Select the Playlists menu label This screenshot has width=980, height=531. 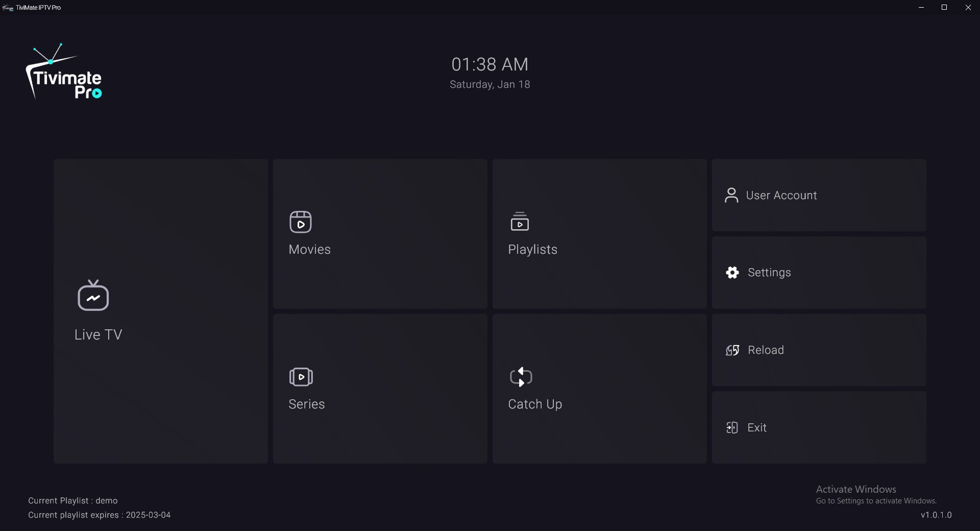coord(533,250)
